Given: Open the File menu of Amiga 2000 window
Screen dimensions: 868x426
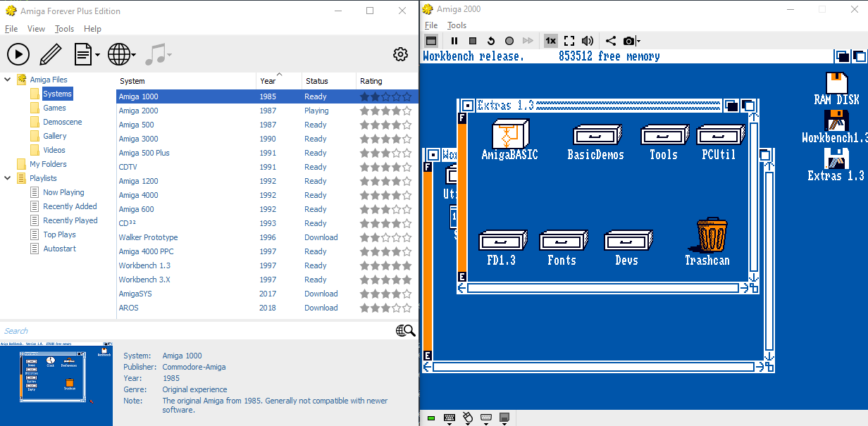Looking at the screenshot, I should tap(430, 25).
